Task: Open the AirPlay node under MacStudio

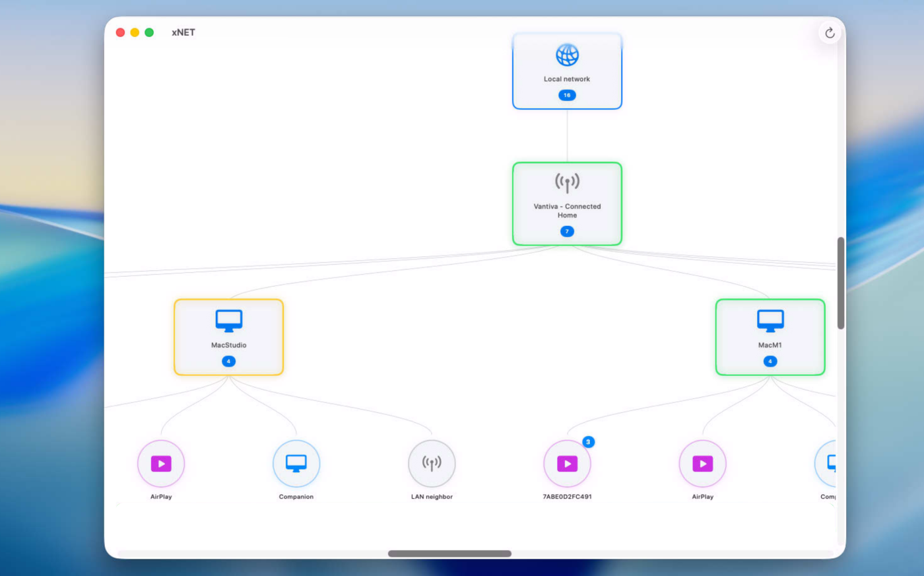Action: 161,464
